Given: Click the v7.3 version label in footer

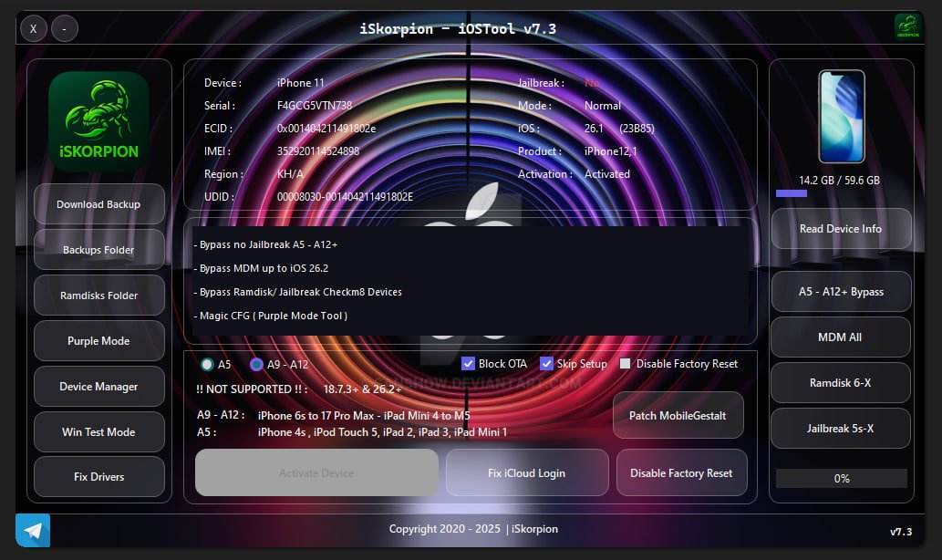Looking at the screenshot, I should pos(901,532).
